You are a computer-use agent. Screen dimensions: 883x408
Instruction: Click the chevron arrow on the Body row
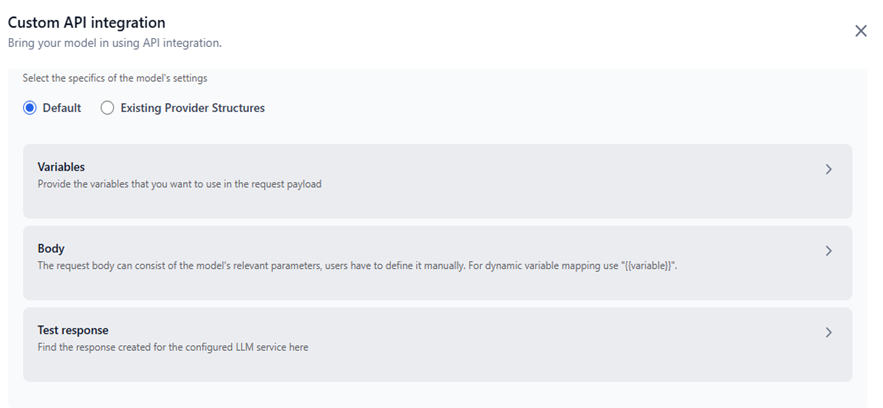coord(828,251)
